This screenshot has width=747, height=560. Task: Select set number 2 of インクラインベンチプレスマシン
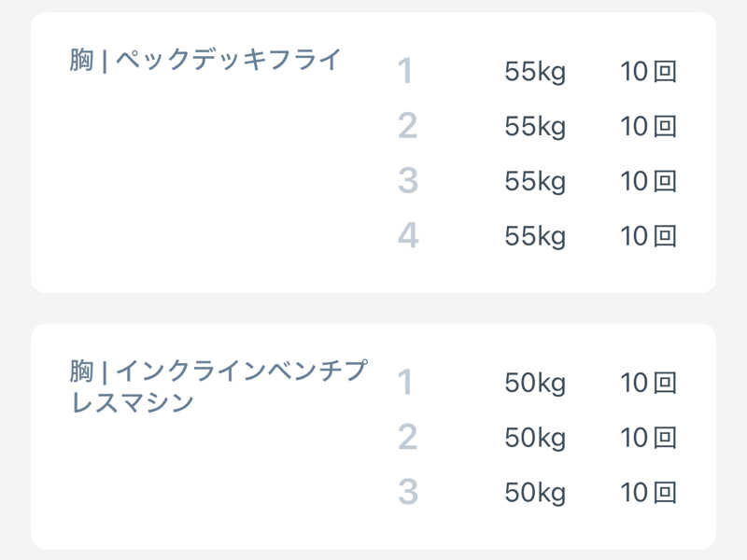pos(407,437)
